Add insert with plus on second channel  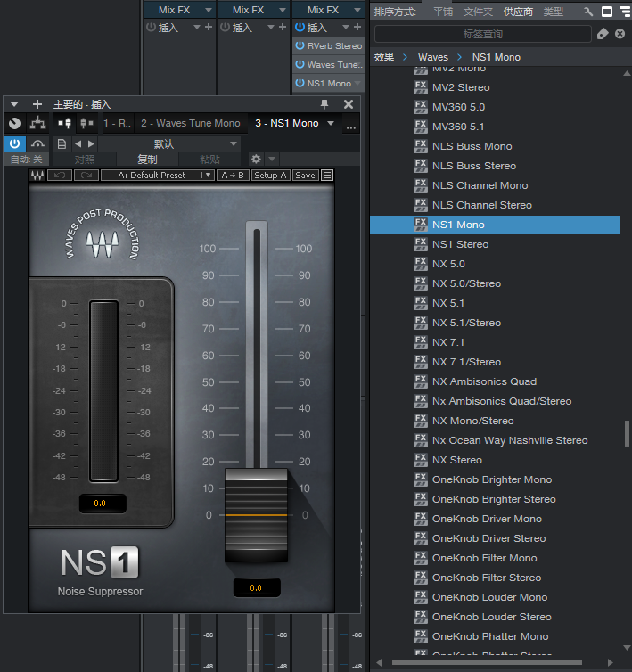283,27
